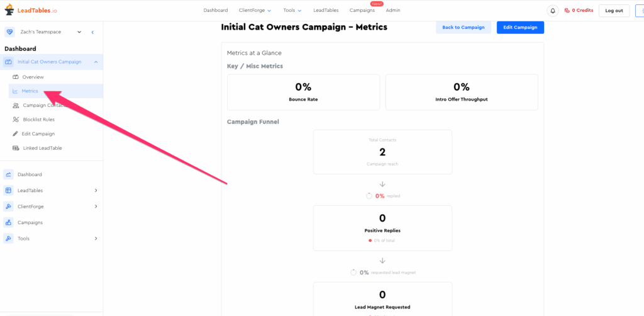Click the notification bell icon
This screenshot has width=644, height=316.
coord(553,11)
